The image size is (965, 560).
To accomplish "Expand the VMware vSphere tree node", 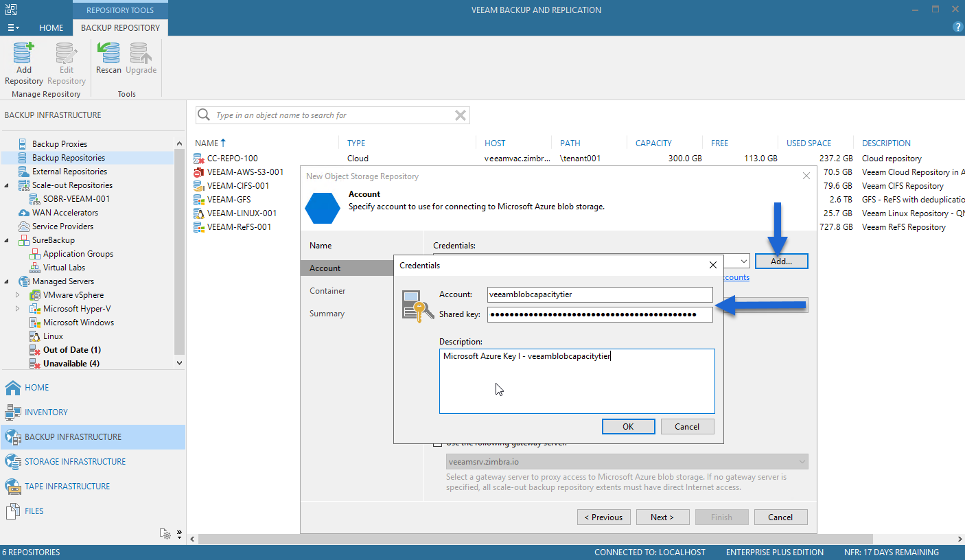I will tap(18, 295).
